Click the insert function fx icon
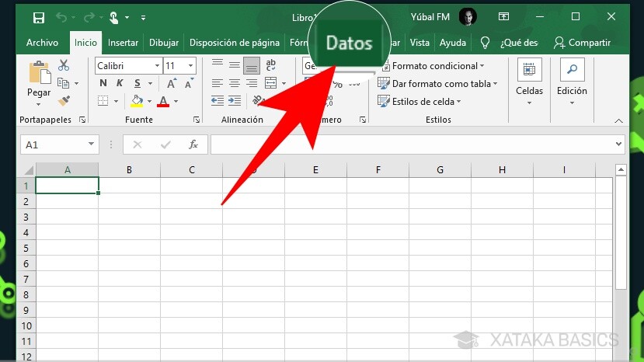Screen dimensions: 644x362 click(193, 144)
